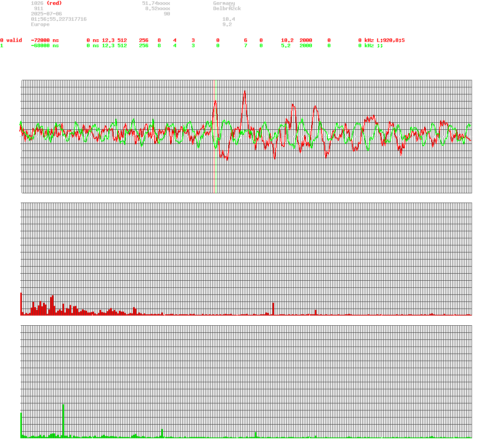Select the green -68000 ns offset
The image size is (483, 448).
tap(45, 45)
